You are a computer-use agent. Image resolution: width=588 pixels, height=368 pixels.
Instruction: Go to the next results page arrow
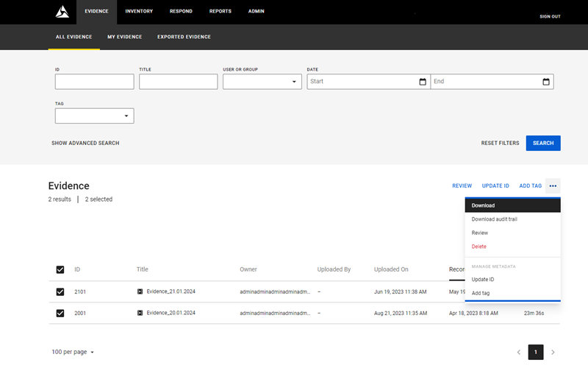click(x=553, y=353)
